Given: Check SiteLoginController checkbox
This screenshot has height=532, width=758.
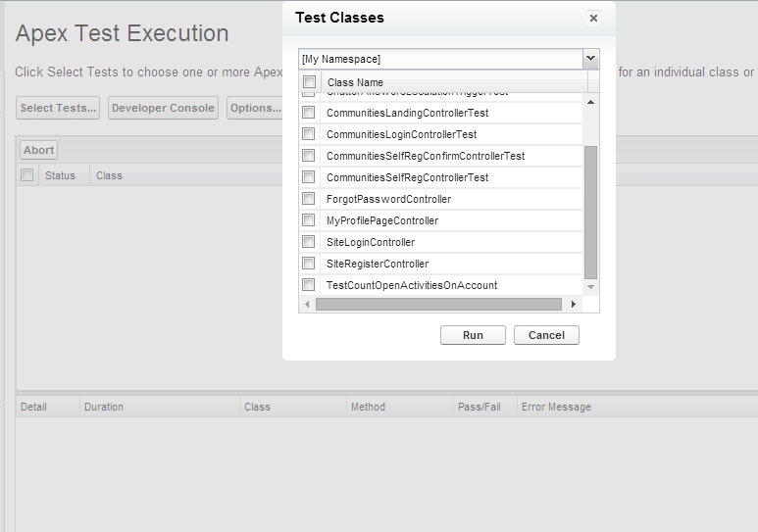Looking at the screenshot, I should click(x=309, y=242).
